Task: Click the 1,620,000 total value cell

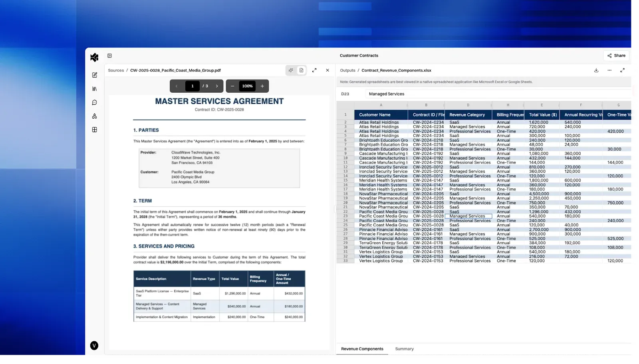Action: point(542,123)
